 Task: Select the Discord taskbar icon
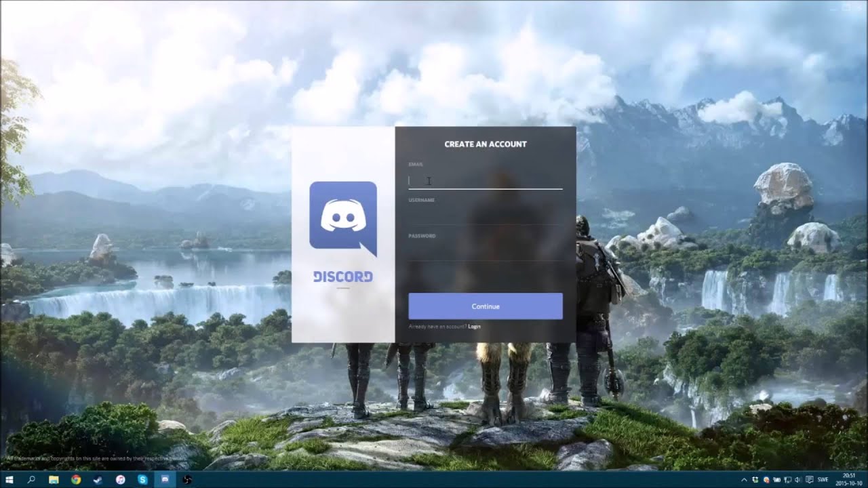click(x=165, y=479)
